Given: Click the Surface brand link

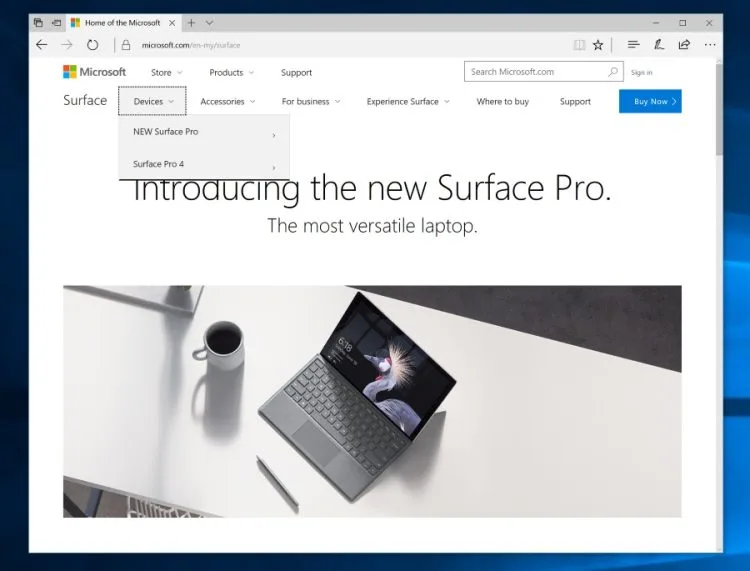Looking at the screenshot, I should (85, 100).
